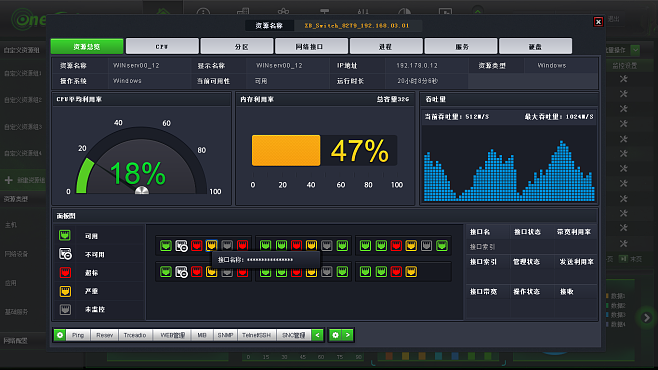
Task: Click the green 可用 legend icon
Action: pyautogui.click(x=65, y=235)
